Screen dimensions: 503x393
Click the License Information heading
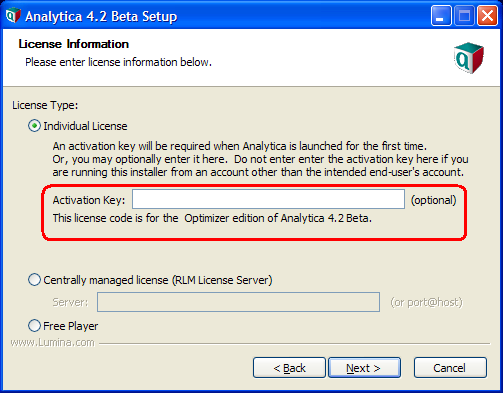click(74, 44)
